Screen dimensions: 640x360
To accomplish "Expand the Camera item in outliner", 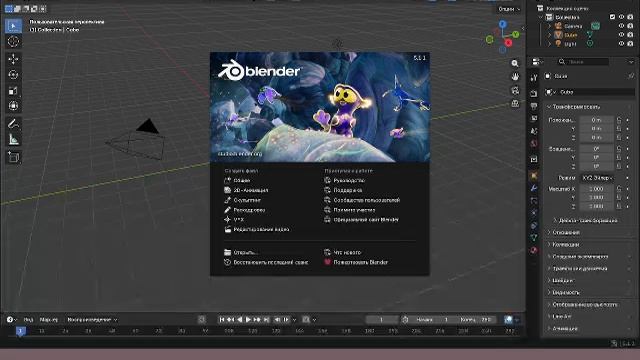I will tap(549, 26).
